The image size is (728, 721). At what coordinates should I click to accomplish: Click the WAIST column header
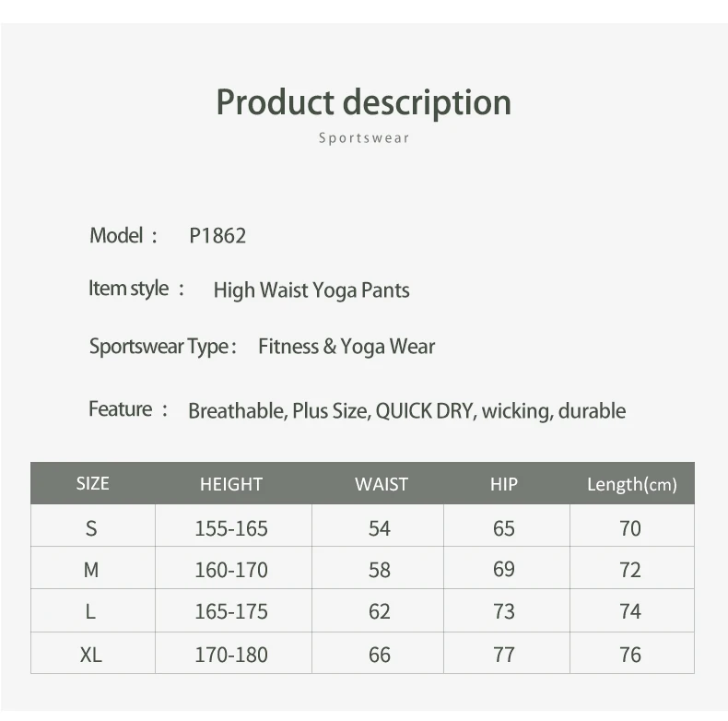pyautogui.click(x=381, y=484)
